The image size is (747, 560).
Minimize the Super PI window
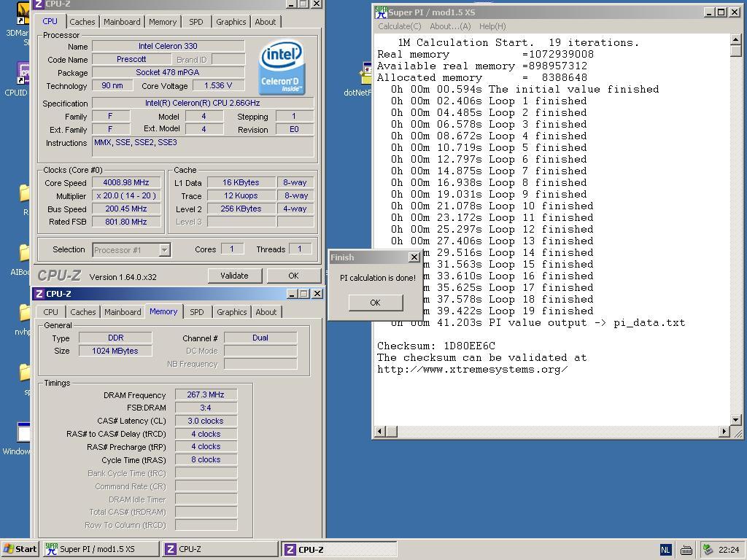[710, 12]
